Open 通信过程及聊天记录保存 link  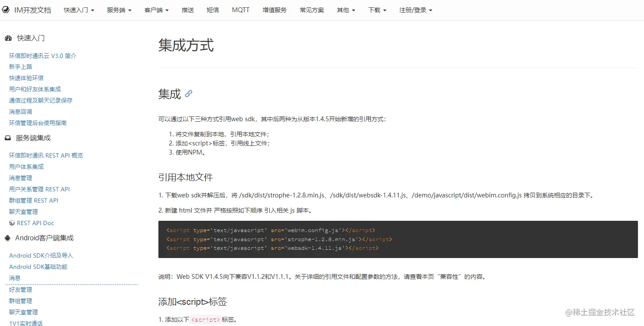[41, 100]
